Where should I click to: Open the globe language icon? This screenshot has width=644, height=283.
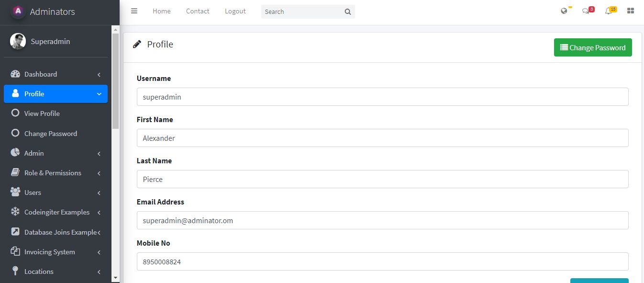[564, 11]
